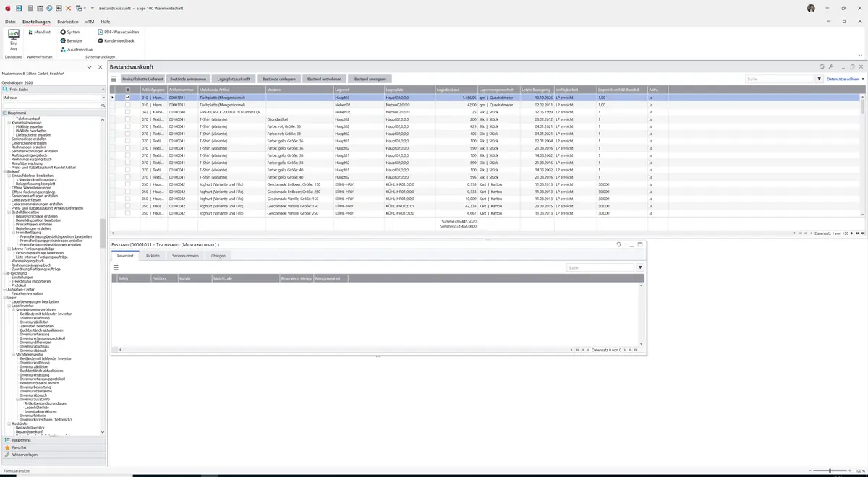Collapse the navigation pane chevron

(x=89, y=67)
